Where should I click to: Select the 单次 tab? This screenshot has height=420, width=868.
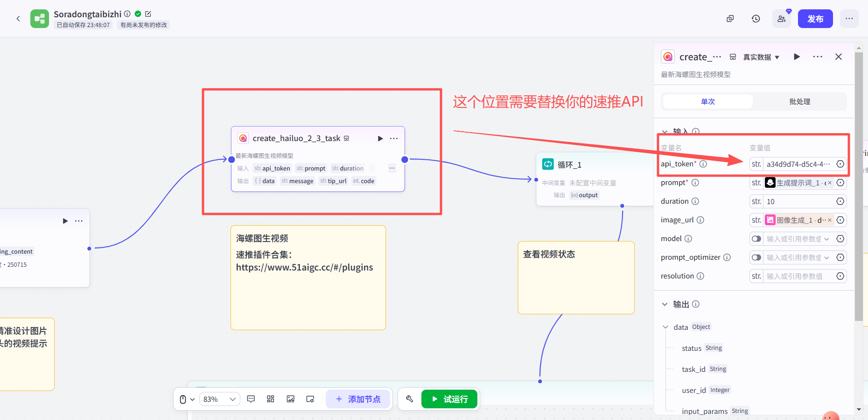point(707,101)
